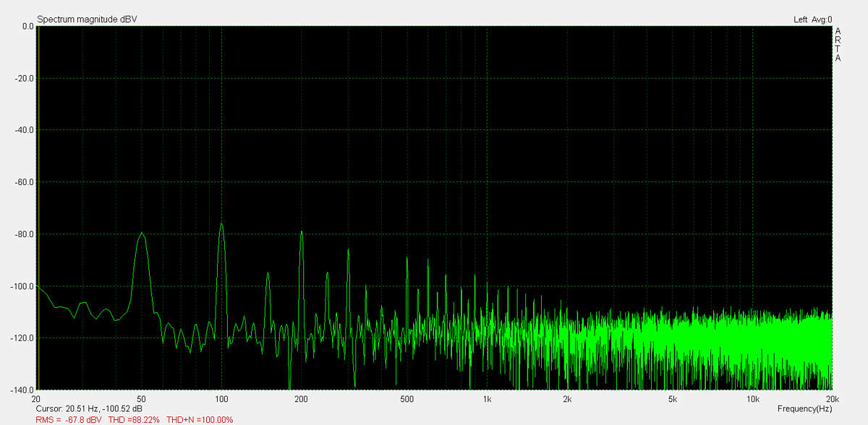
Task: Click the Frequency(Hz) axis label
Action: pos(804,409)
